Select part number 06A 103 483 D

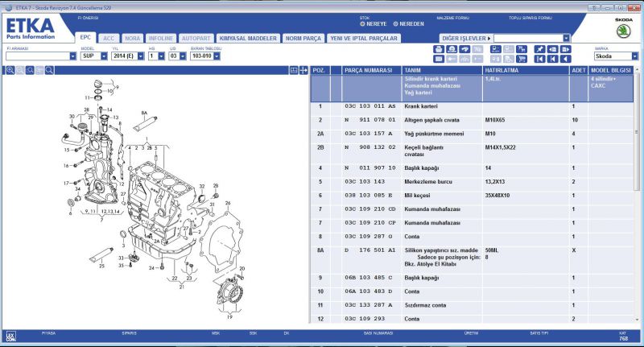tap(369, 291)
